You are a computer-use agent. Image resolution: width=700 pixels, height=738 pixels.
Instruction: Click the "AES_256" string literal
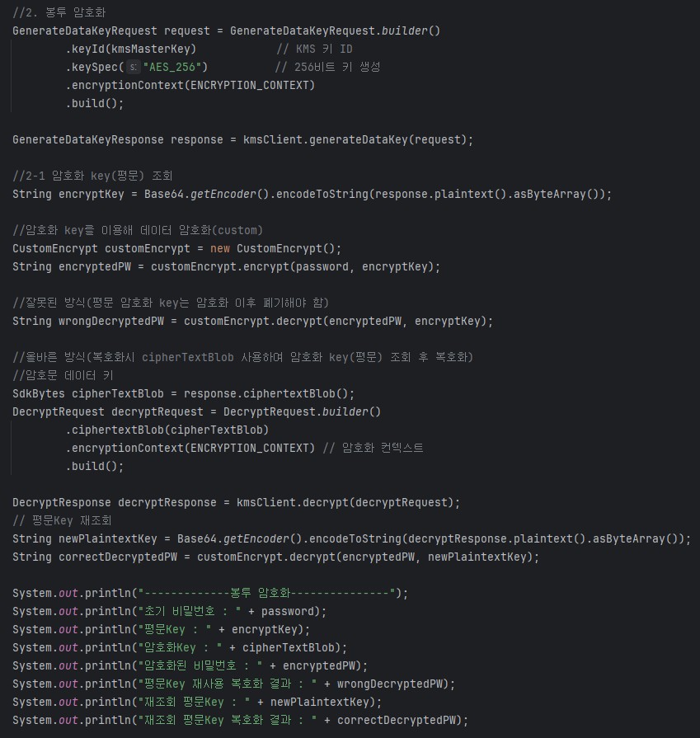[x=175, y=67]
